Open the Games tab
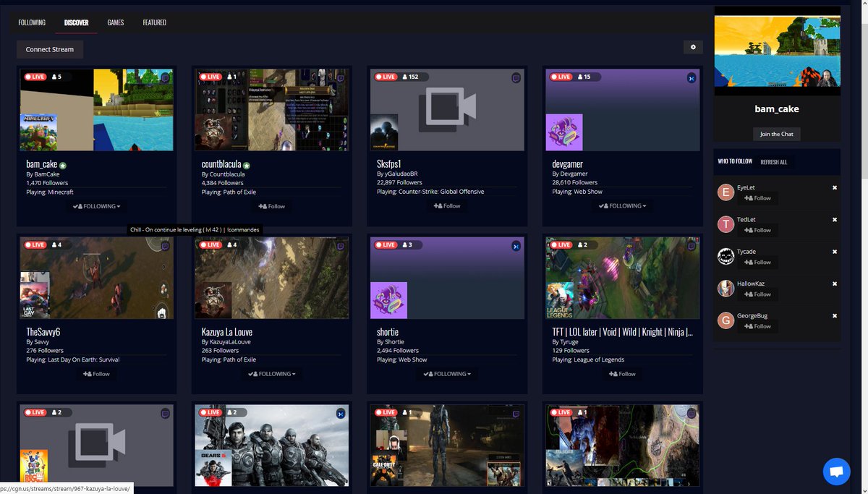Screen dimensions: 868x494 coord(116,22)
